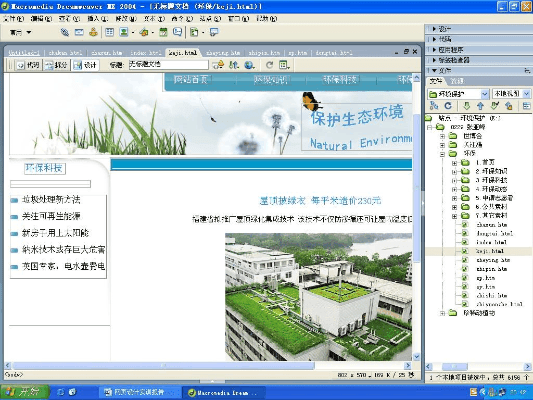The image size is (533, 400).
Task: Insert a named anchor from Insert bar
Action: (x=93, y=32)
